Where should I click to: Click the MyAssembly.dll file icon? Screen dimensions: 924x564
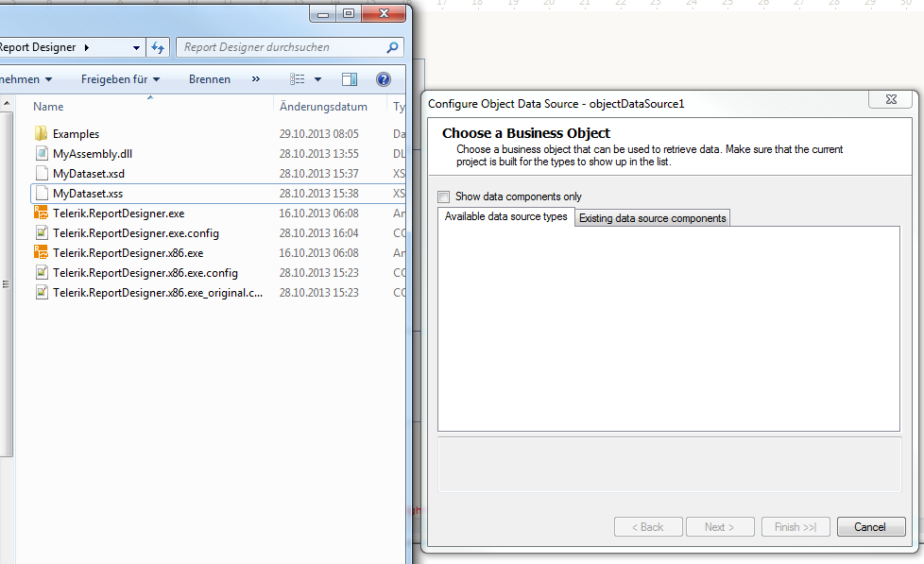[x=42, y=154]
